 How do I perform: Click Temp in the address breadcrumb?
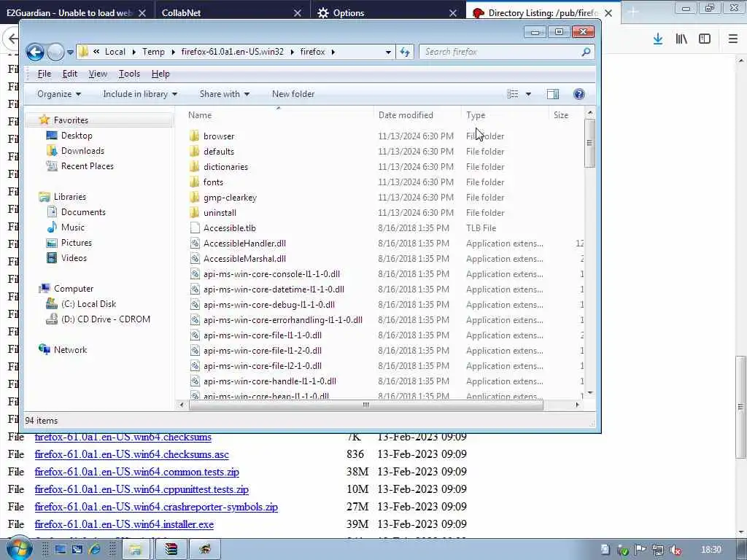click(153, 52)
